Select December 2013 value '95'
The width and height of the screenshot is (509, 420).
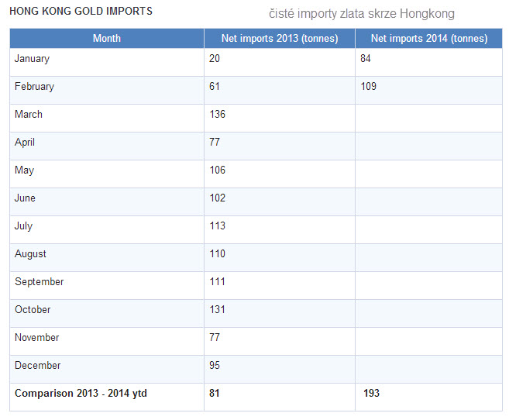click(x=215, y=366)
